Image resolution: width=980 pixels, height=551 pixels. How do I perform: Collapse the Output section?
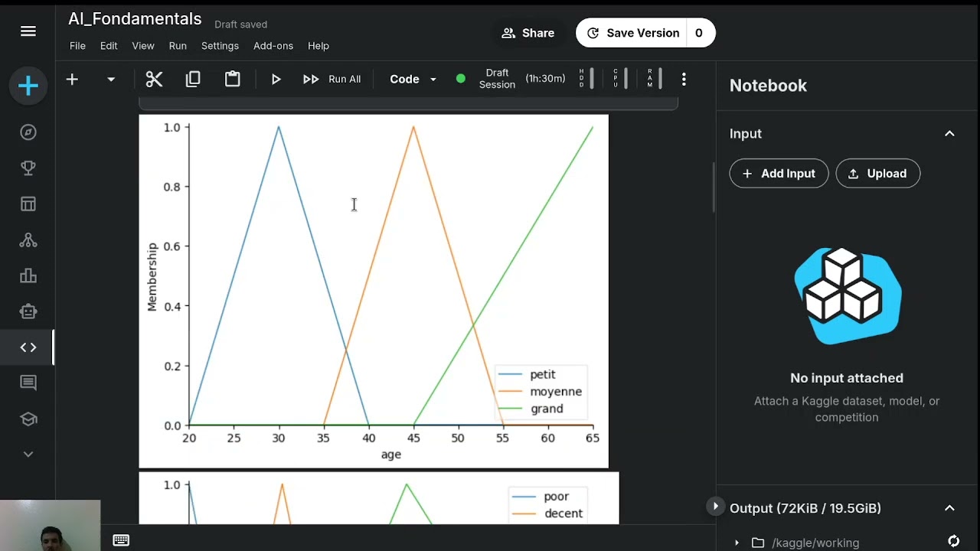click(x=949, y=508)
